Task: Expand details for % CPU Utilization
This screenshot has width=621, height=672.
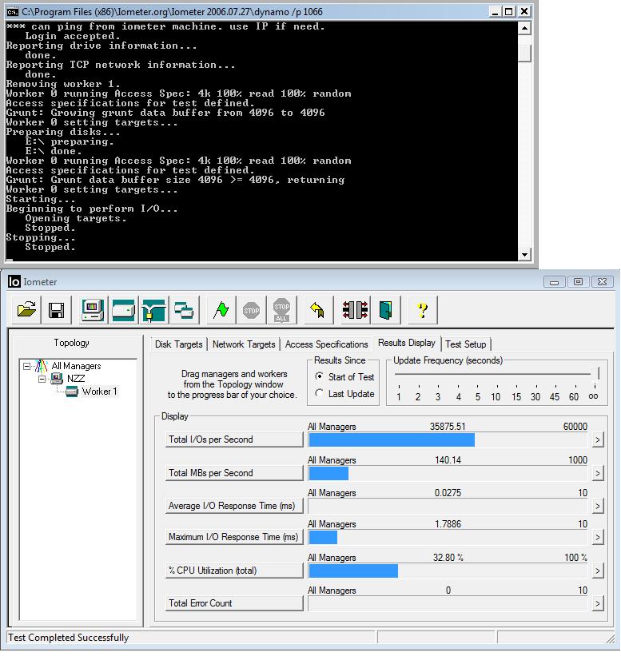Action: point(598,571)
